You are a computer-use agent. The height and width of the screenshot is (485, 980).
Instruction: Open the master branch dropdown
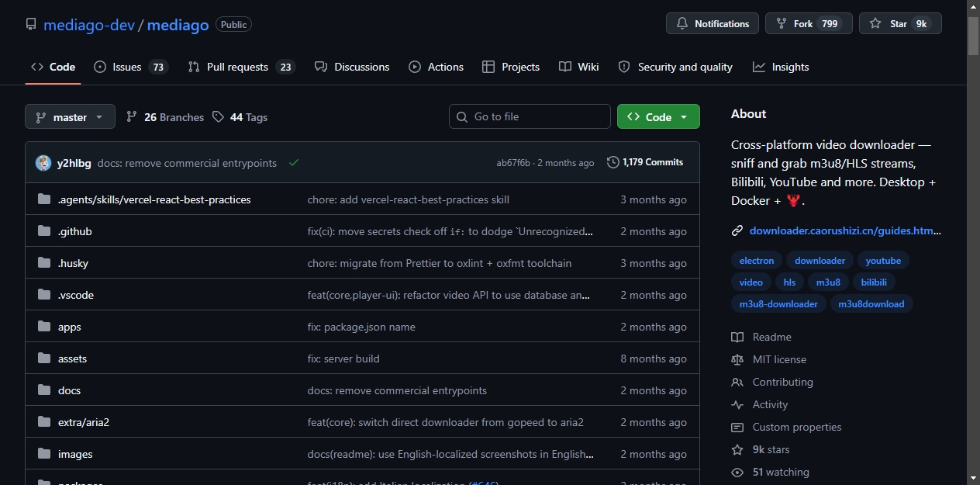(x=70, y=116)
